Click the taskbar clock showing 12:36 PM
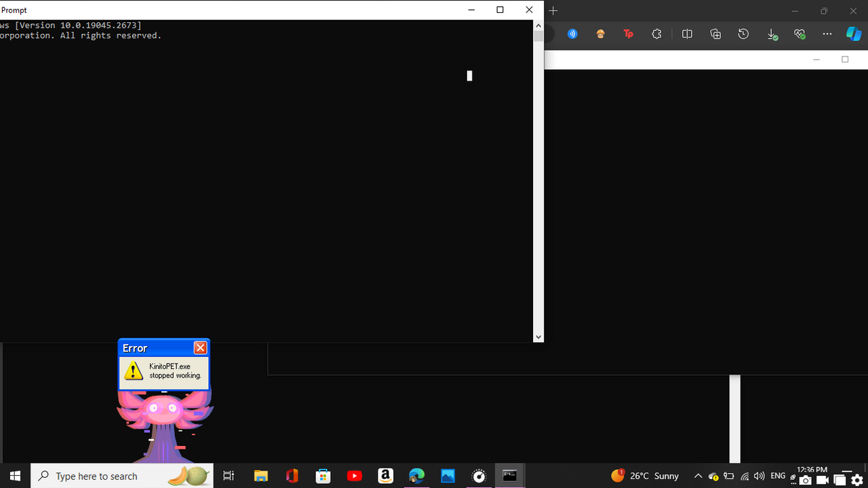 pos(812,470)
